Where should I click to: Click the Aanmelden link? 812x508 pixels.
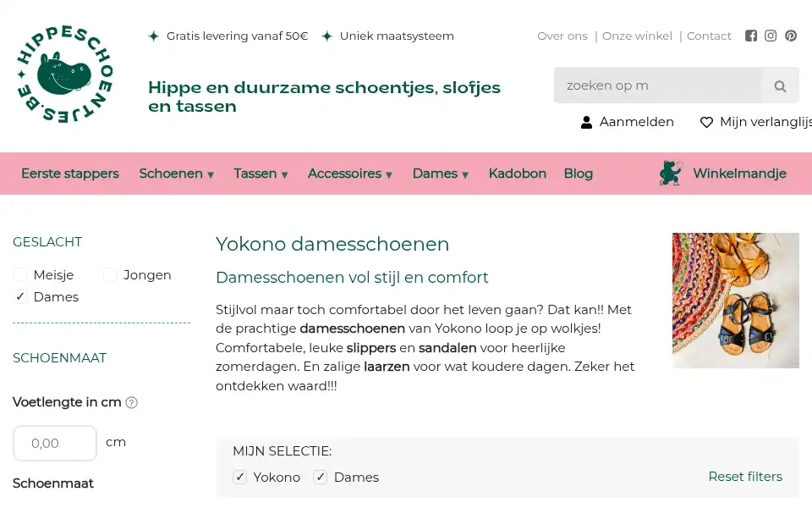(x=636, y=122)
